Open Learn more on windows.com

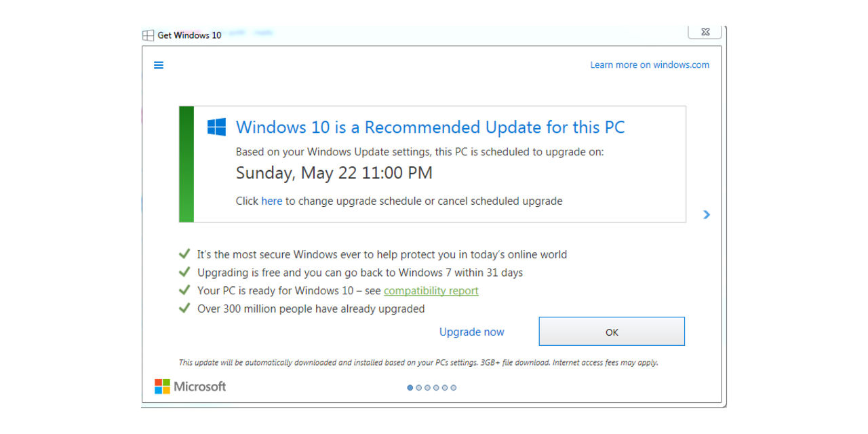click(x=649, y=64)
